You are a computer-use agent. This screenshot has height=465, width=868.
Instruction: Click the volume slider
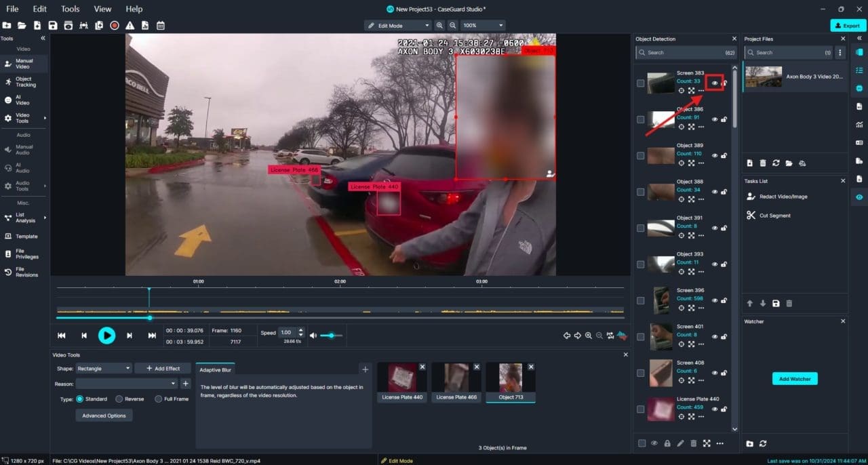(x=332, y=336)
